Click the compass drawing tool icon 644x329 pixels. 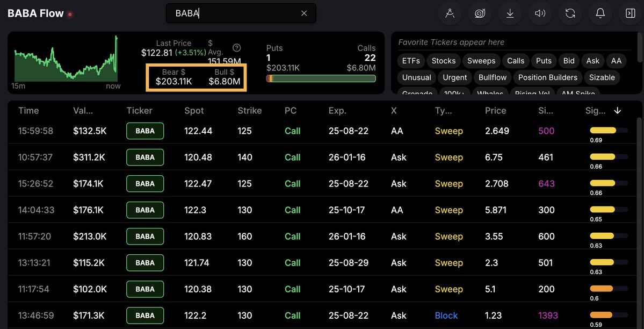(x=450, y=13)
